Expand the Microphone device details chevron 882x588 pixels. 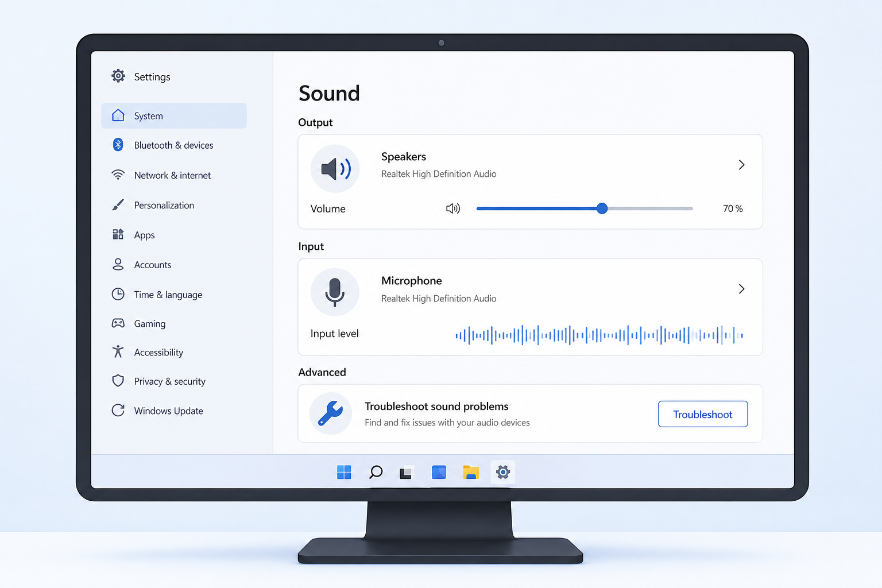coord(741,289)
